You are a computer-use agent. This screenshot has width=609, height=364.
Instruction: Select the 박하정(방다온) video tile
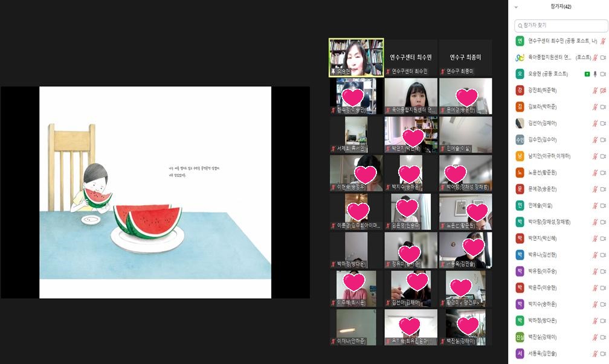(x=356, y=251)
